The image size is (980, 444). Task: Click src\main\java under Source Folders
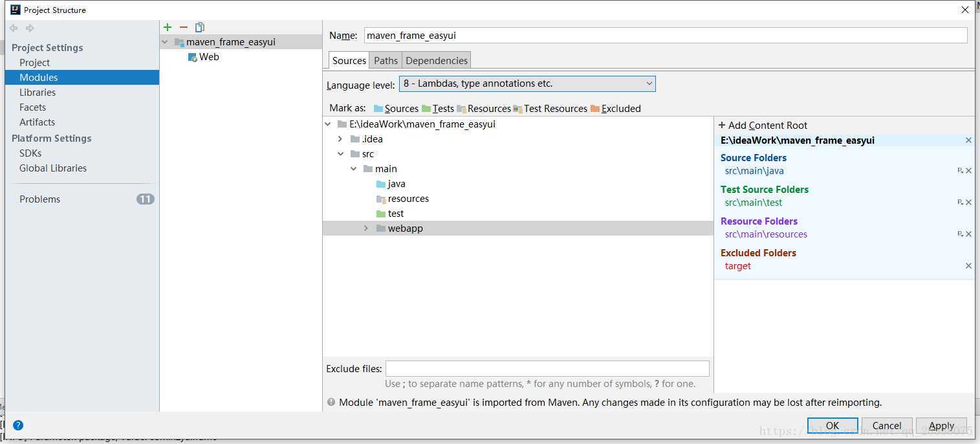(754, 171)
